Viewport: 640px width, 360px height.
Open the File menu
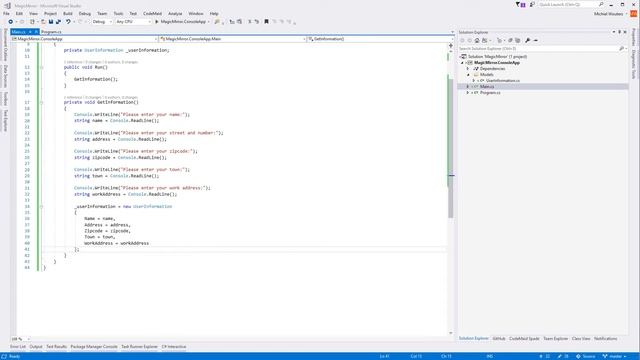coord(6,13)
